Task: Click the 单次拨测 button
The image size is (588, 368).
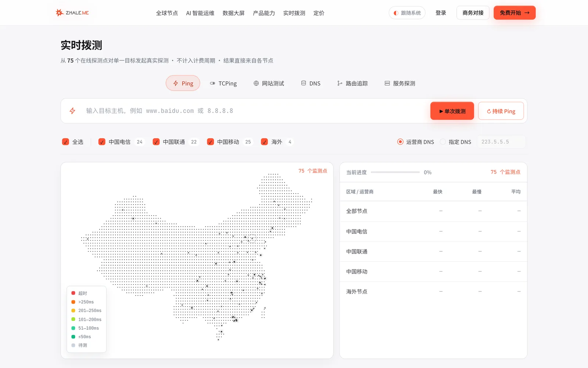Action: [x=452, y=111]
